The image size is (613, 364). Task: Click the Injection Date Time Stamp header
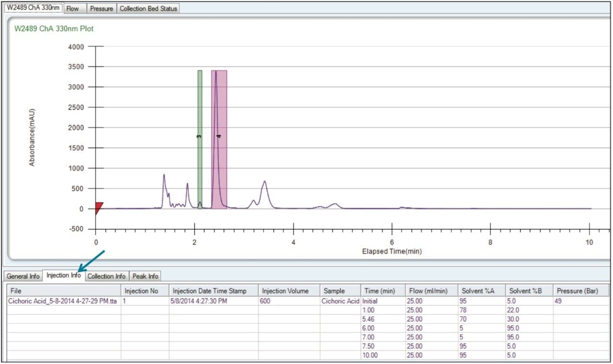tap(214, 291)
